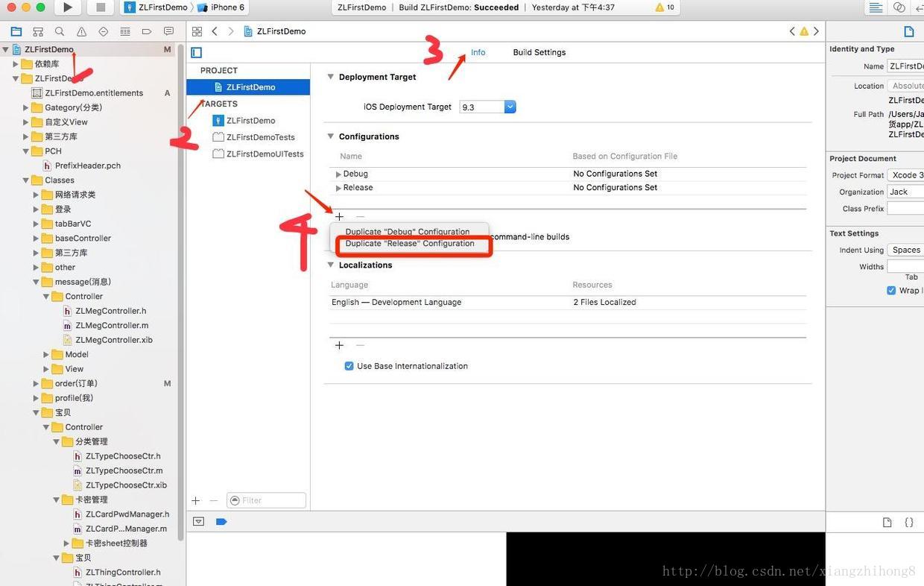Click the warnings count badge in toolbar
Image resolution: width=924 pixels, height=586 pixels.
[665, 7]
